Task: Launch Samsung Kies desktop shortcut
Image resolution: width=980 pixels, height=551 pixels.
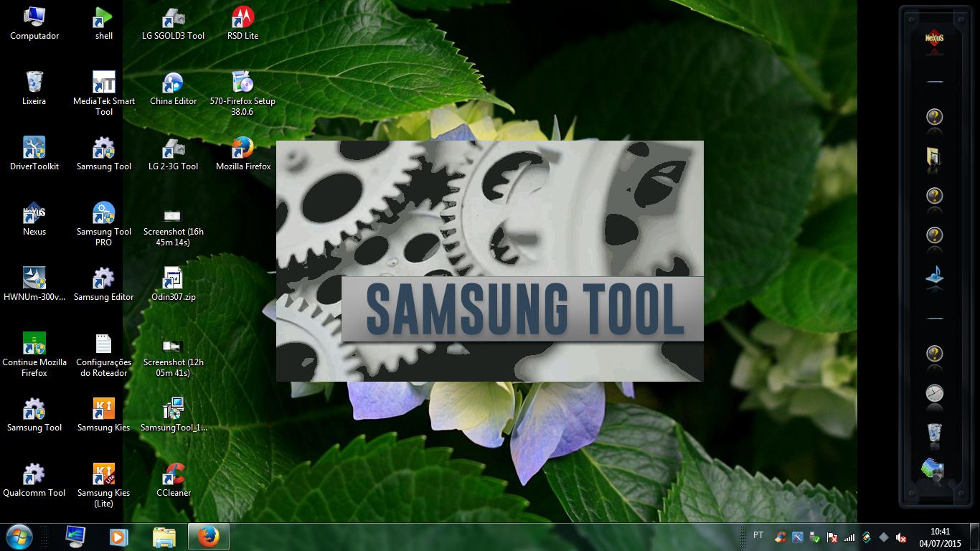Action: click(104, 415)
